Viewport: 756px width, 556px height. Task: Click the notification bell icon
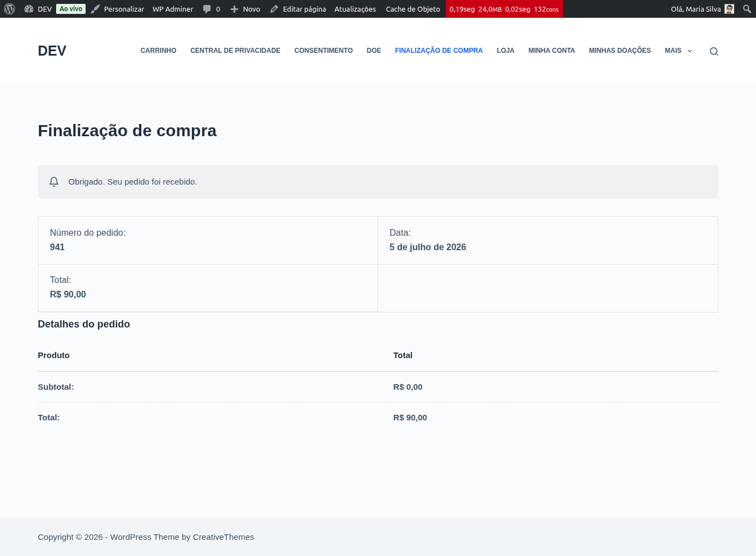click(54, 182)
